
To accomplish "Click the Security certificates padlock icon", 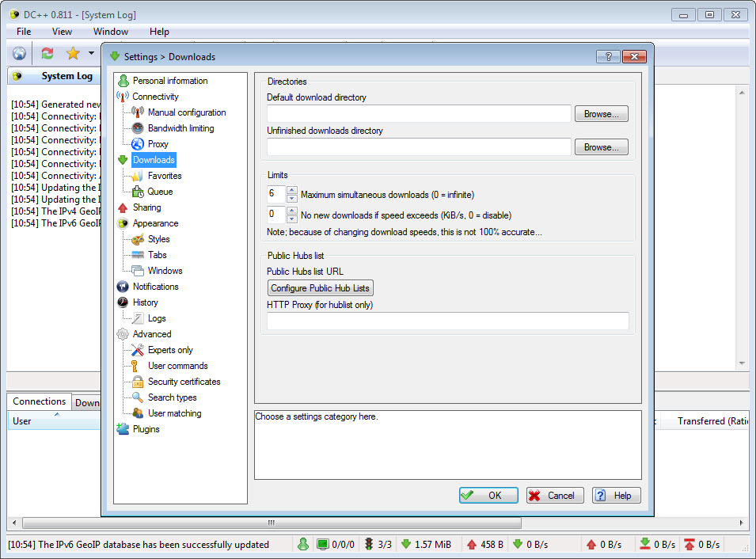I will tap(138, 382).
